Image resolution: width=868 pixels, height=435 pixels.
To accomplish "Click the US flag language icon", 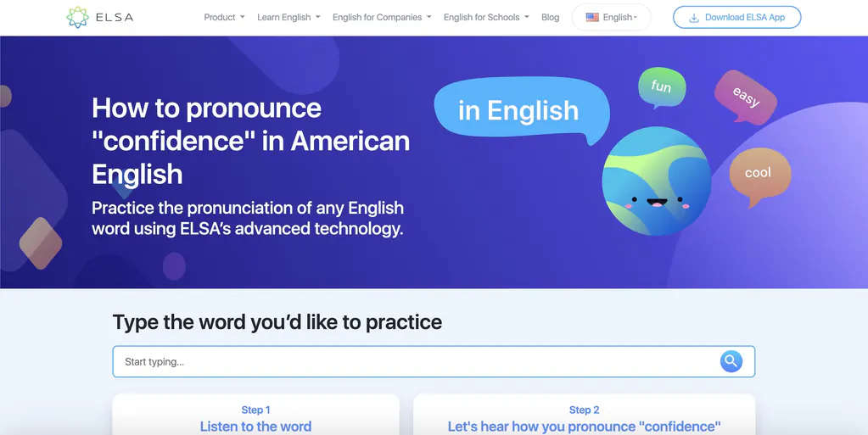I will pyautogui.click(x=592, y=17).
